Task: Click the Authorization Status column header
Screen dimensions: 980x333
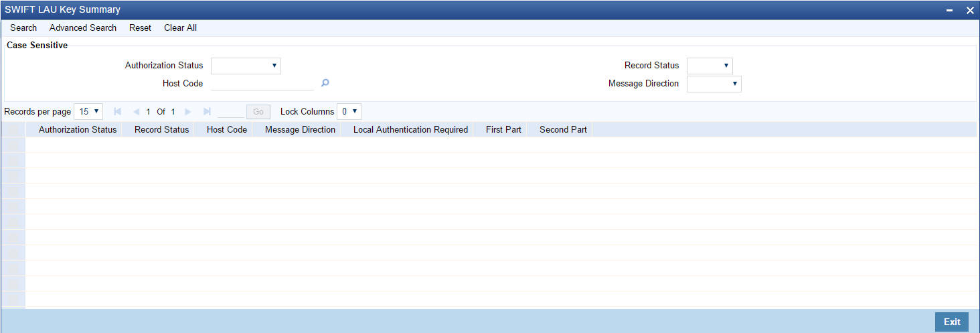Action: click(78, 129)
